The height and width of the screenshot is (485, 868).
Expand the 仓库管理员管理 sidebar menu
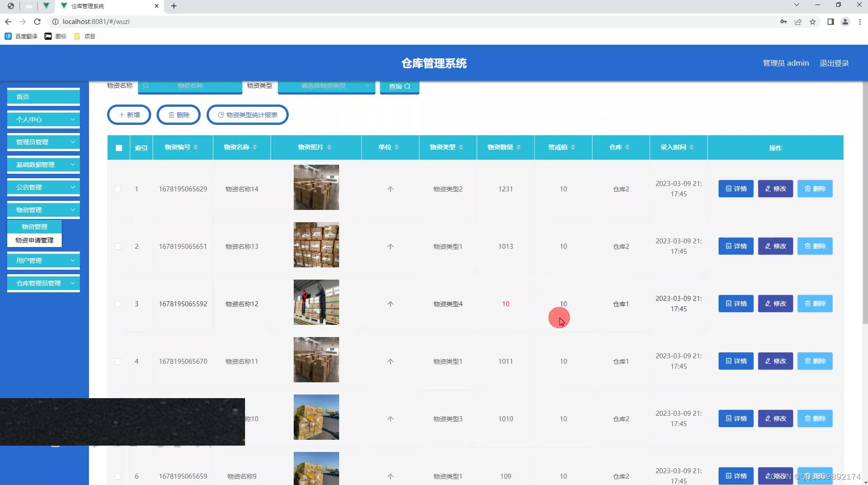pyautogui.click(x=43, y=283)
